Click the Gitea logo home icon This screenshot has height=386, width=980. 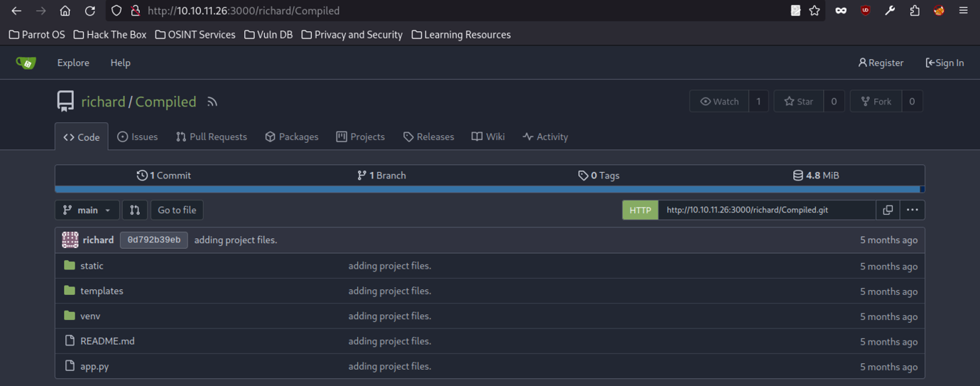click(x=26, y=63)
